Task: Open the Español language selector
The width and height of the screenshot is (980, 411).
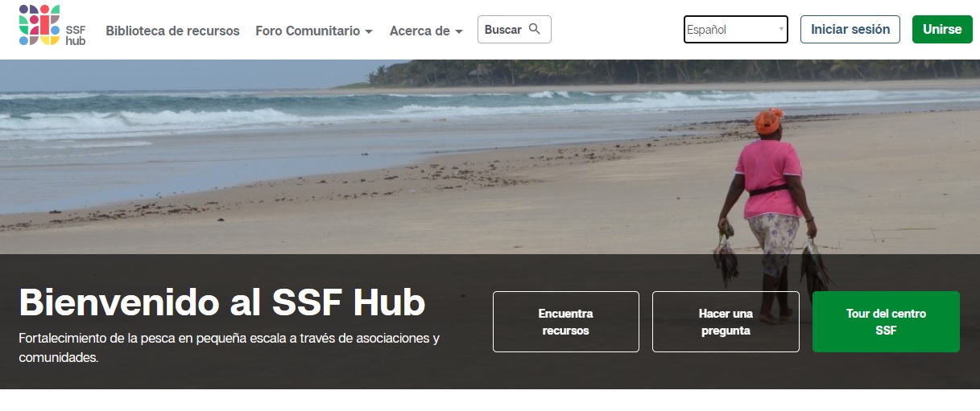Action: coord(736,30)
